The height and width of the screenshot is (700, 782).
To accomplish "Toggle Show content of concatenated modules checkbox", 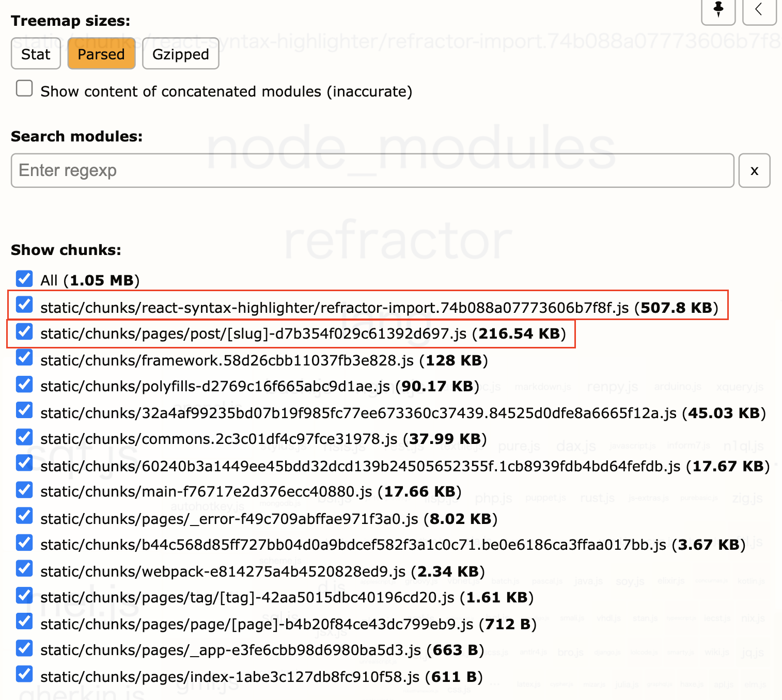I will click(x=24, y=88).
